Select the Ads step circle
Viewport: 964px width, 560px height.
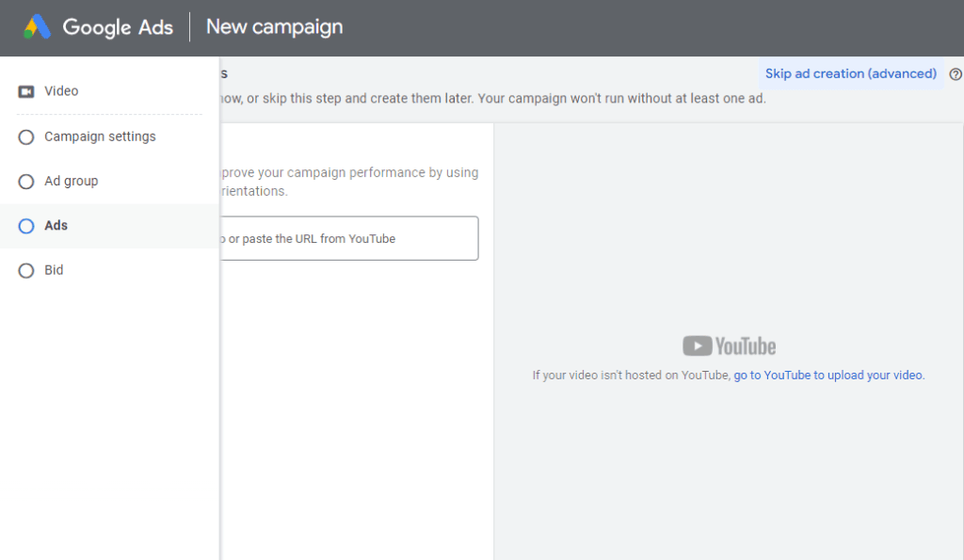[x=26, y=227]
